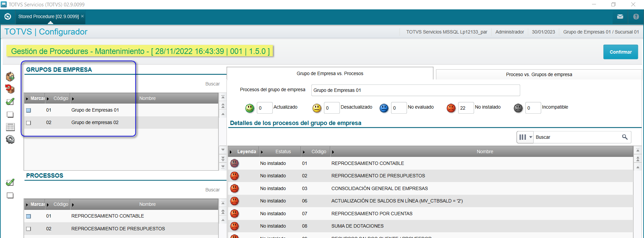Expand Marcar column arrow in Processos grid
The width and height of the screenshot is (644, 238).
[27, 204]
